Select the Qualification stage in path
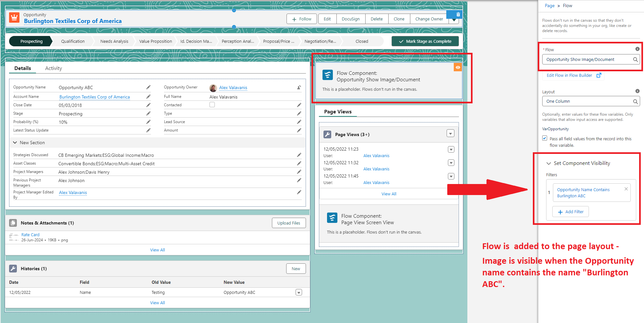This screenshot has width=644, height=323. pos(73,41)
